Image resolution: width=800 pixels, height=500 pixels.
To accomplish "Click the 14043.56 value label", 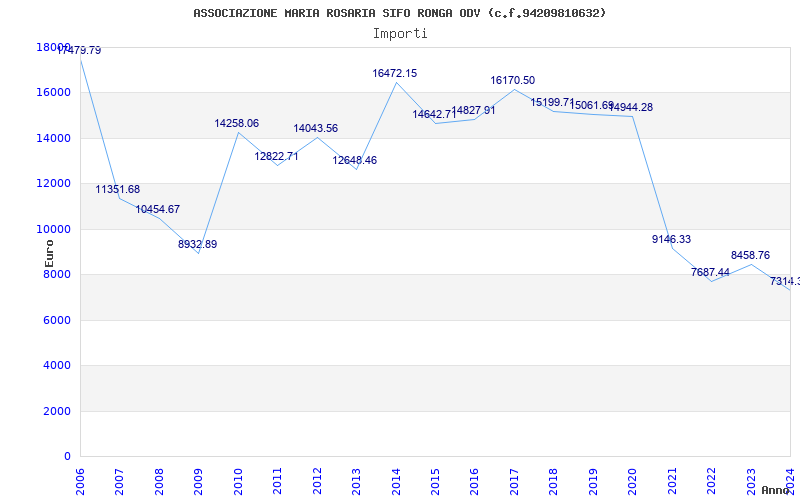I will (315, 128).
